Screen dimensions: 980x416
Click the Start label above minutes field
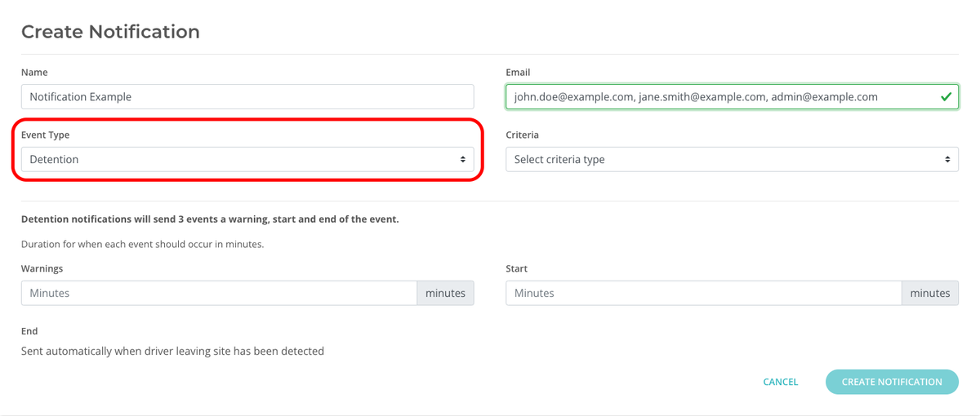coord(516,268)
